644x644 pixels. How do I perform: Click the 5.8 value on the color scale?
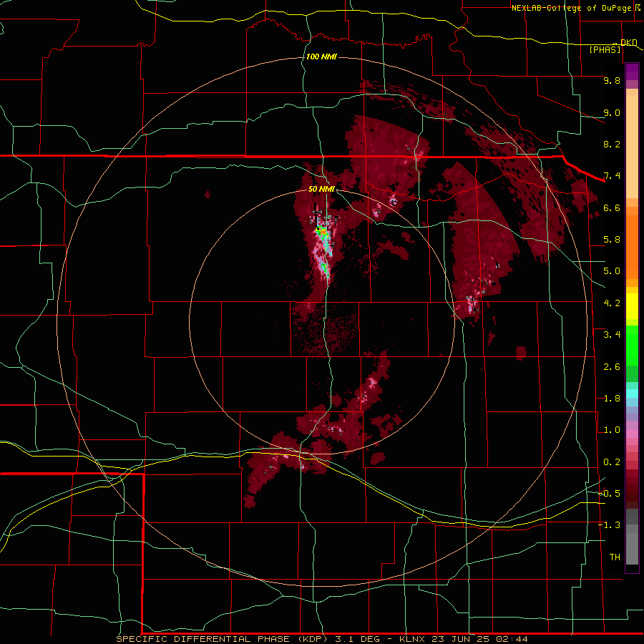(612, 240)
